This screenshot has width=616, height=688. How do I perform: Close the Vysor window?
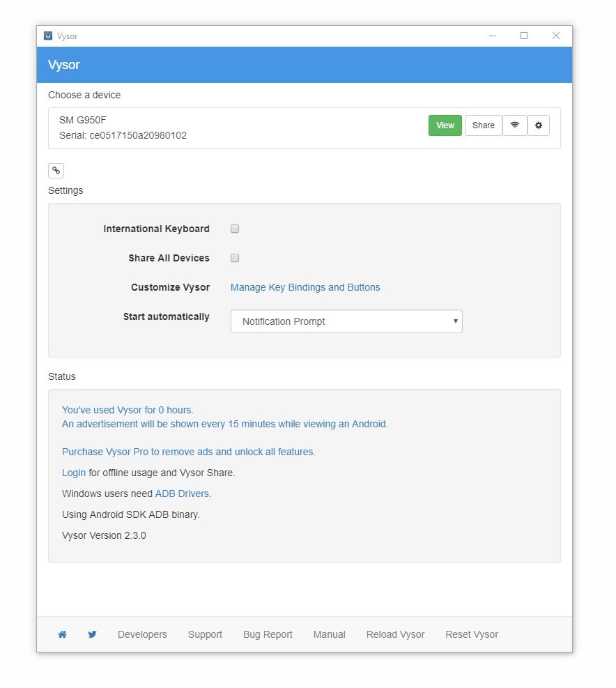556,36
